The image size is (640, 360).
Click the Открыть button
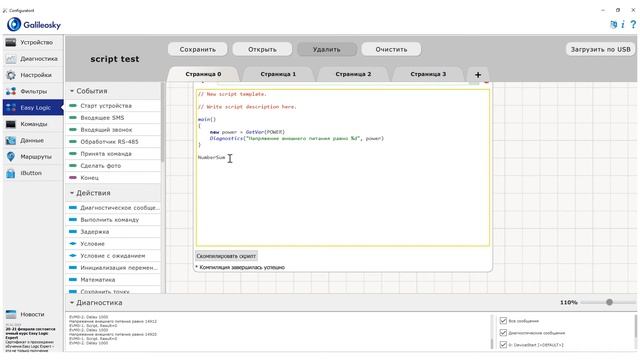(x=262, y=49)
